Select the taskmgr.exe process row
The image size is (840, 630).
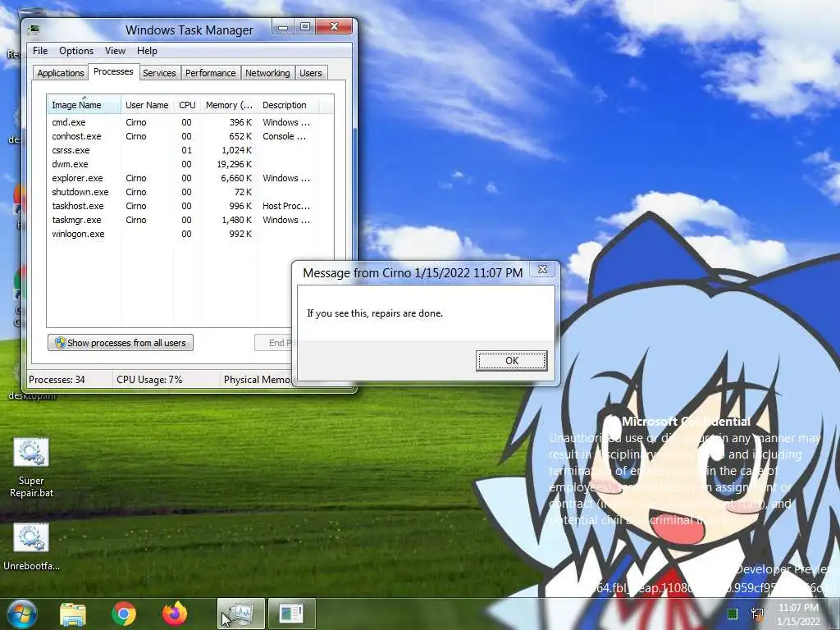click(x=190, y=220)
